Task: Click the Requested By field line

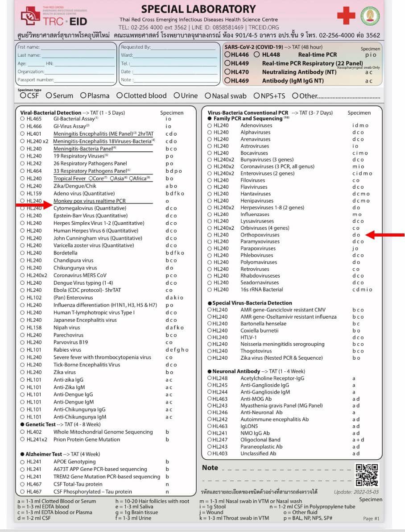Action: tap(183, 47)
